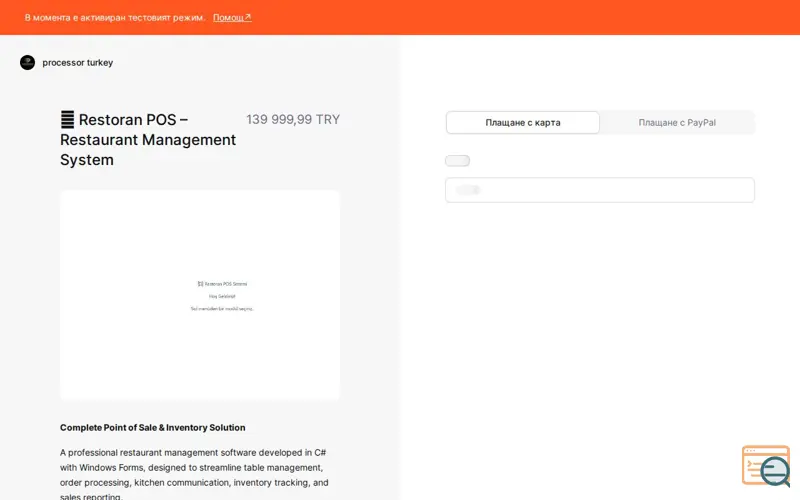Click the stacked bars icon before Restoran POS
Viewport: 800px width, 500px height.
tap(67, 119)
